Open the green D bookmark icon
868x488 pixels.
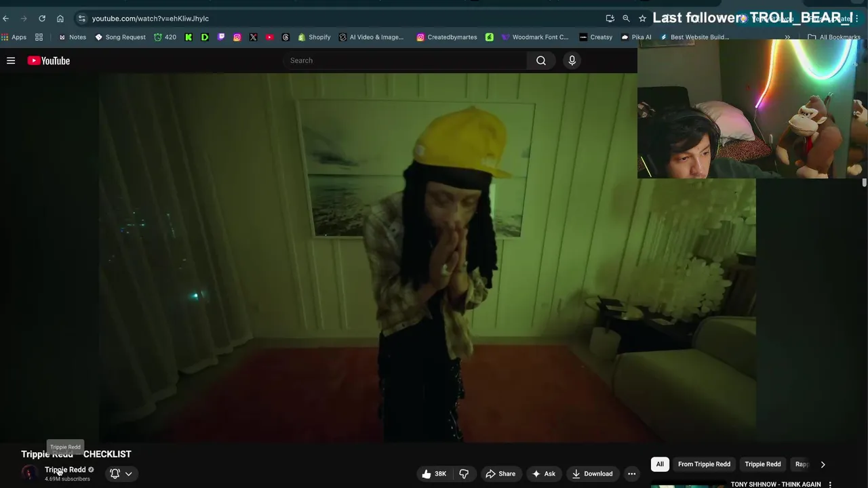(x=205, y=37)
